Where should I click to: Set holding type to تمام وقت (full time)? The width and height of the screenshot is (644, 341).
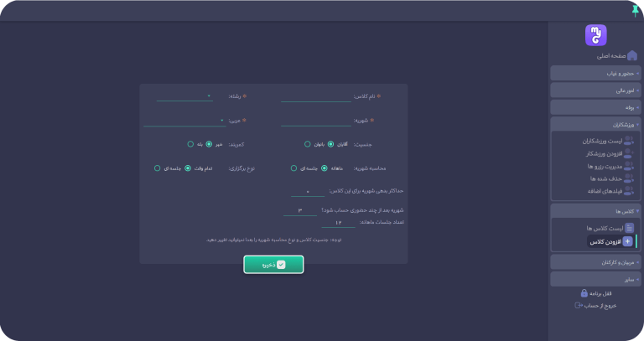click(188, 168)
